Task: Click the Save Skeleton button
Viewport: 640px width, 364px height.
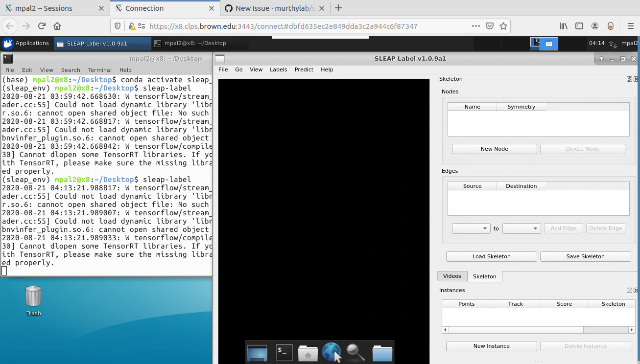Action: [x=586, y=256]
